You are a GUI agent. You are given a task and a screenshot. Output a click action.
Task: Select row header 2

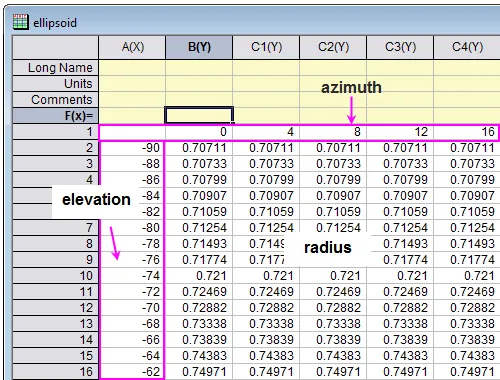[56, 148]
